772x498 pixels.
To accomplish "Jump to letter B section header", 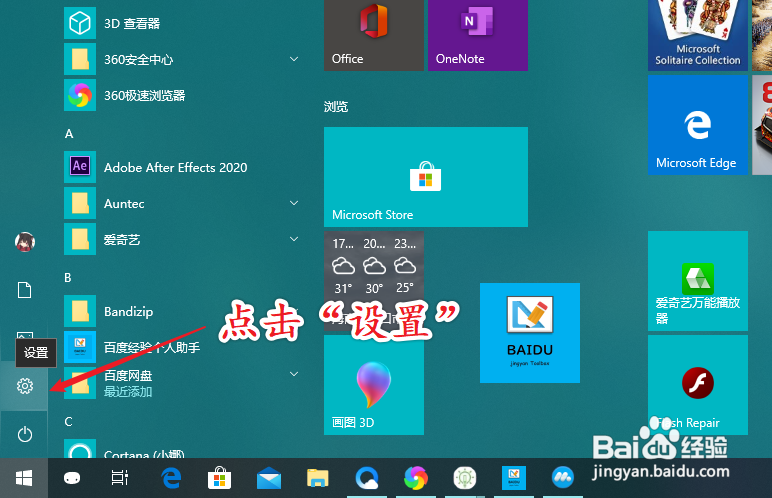I will click(68, 278).
